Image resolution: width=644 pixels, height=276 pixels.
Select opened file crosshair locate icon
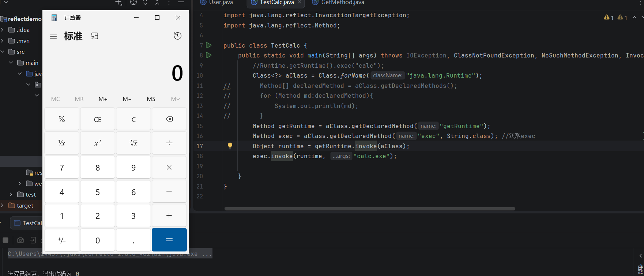133,3
